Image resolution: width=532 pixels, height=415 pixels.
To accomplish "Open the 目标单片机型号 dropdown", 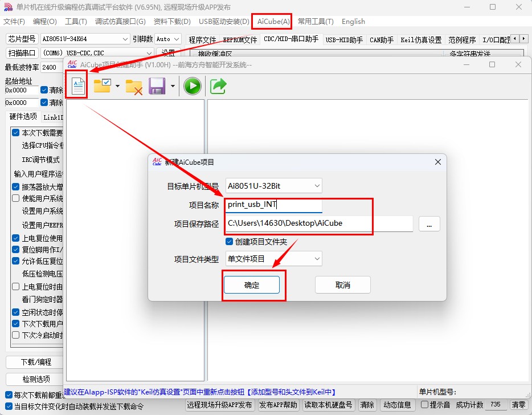I will (x=273, y=186).
